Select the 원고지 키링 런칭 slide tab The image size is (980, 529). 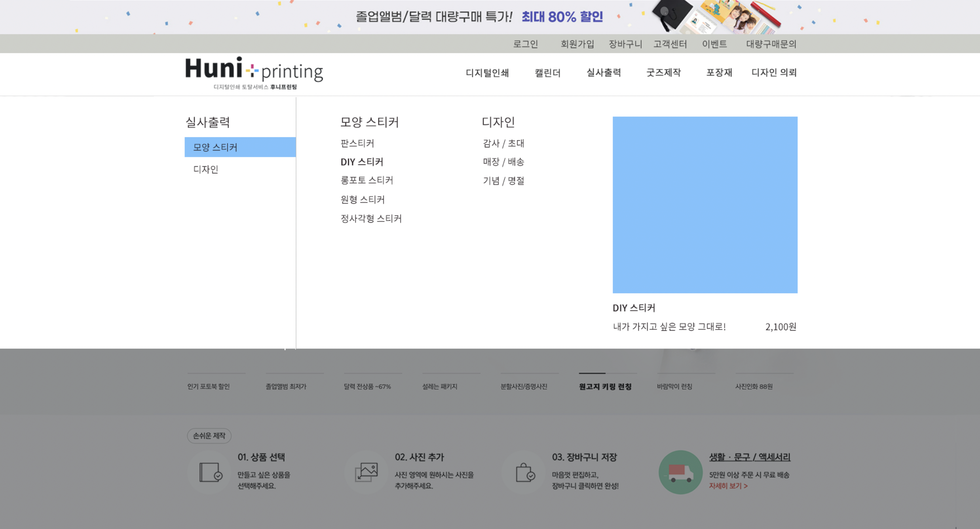pyautogui.click(x=605, y=386)
